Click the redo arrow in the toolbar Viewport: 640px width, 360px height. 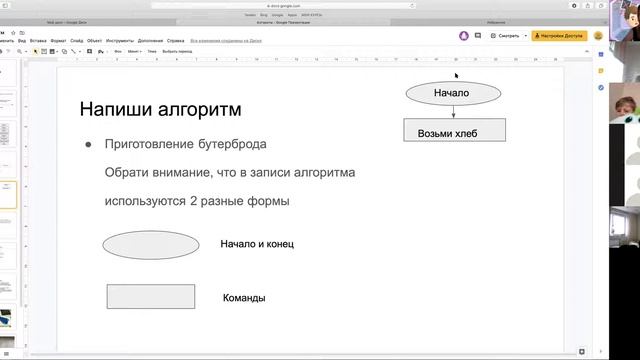tap(8, 51)
